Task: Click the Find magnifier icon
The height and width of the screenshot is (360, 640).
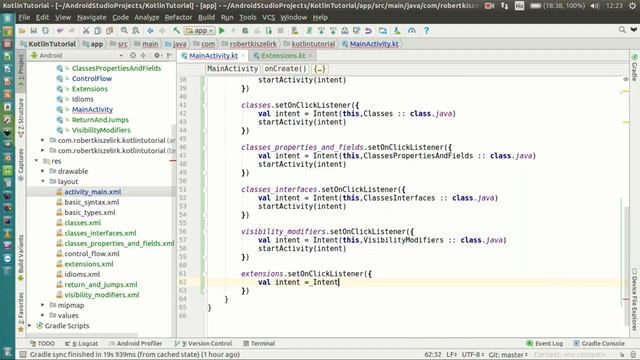Action: pyautogui.click(x=124, y=31)
